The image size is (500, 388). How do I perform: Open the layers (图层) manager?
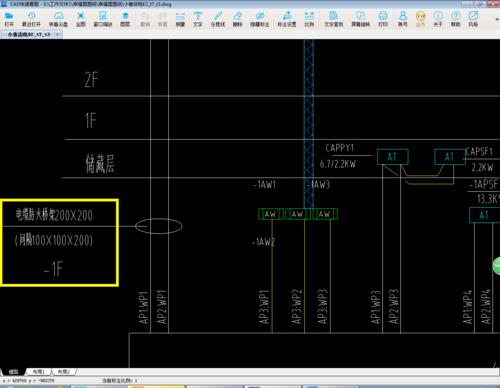125,19
